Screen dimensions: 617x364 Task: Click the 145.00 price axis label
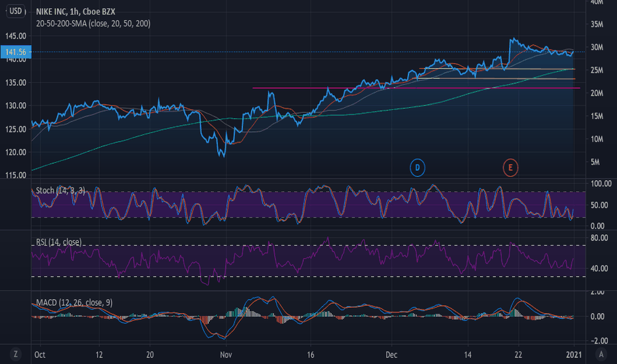pos(16,36)
